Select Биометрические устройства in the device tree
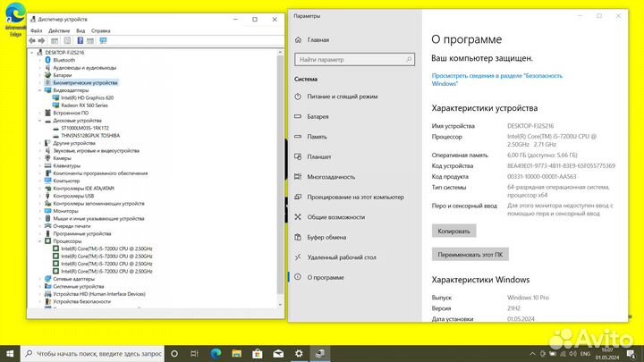This screenshot has height=362, width=644. click(x=85, y=82)
